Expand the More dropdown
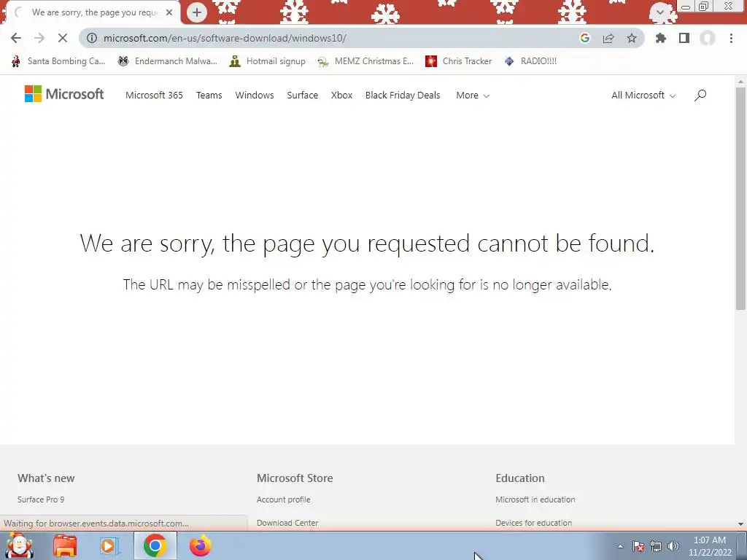This screenshot has height=560, width=747. [x=473, y=96]
